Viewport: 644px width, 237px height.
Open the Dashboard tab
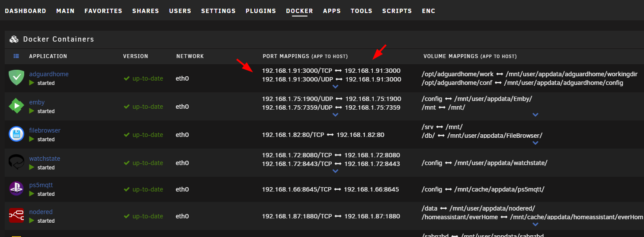pos(26,11)
